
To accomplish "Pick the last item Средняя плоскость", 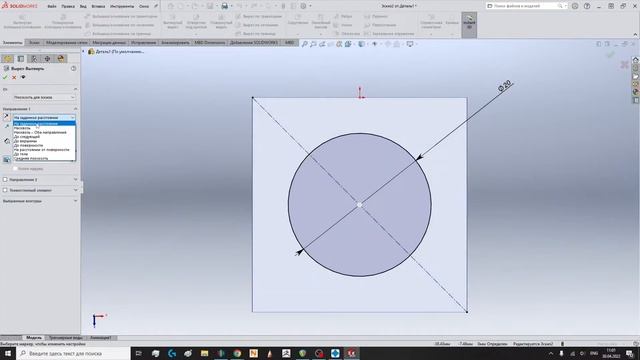I will tap(44, 158).
